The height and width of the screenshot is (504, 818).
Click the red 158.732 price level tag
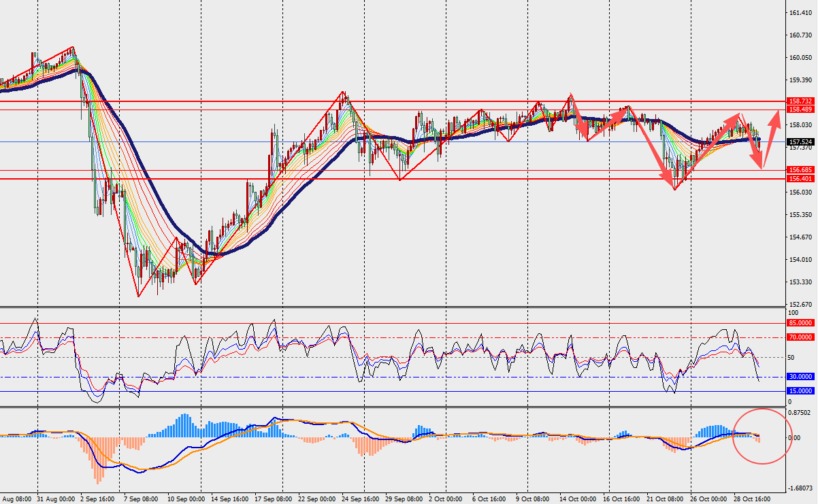point(800,101)
